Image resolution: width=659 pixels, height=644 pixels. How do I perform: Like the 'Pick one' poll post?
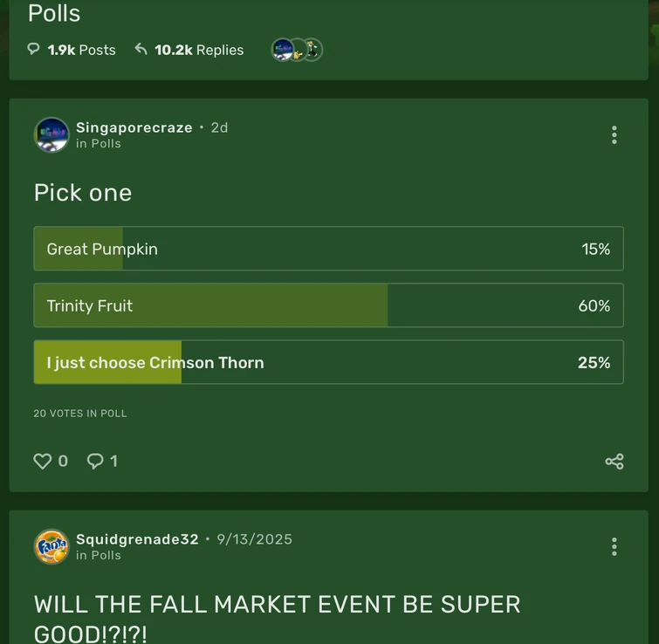(43, 461)
